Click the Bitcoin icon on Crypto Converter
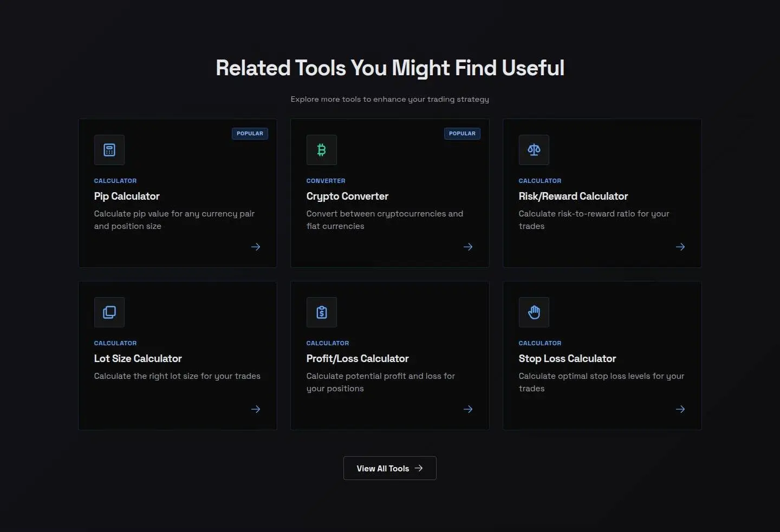Image resolution: width=780 pixels, height=532 pixels. tap(322, 150)
